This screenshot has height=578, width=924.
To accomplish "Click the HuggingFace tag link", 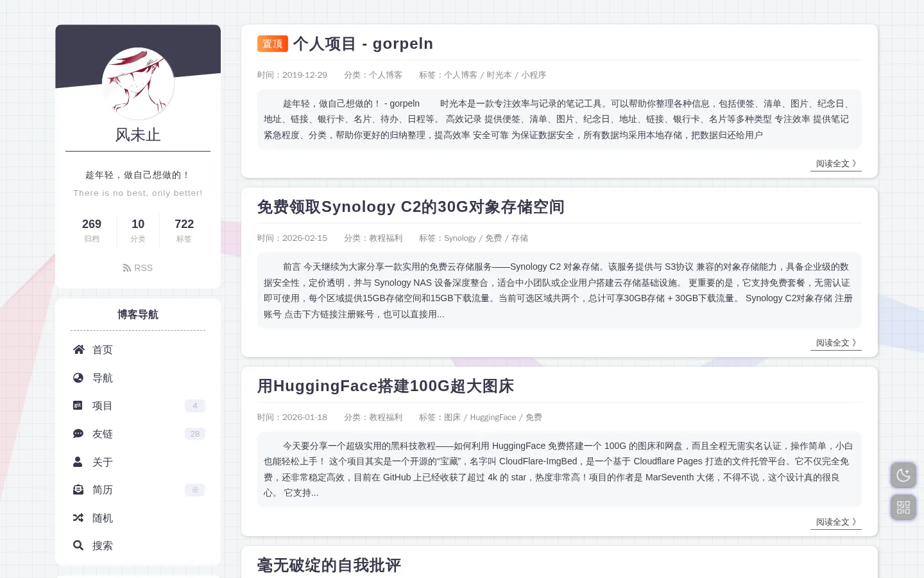I will click(493, 417).
